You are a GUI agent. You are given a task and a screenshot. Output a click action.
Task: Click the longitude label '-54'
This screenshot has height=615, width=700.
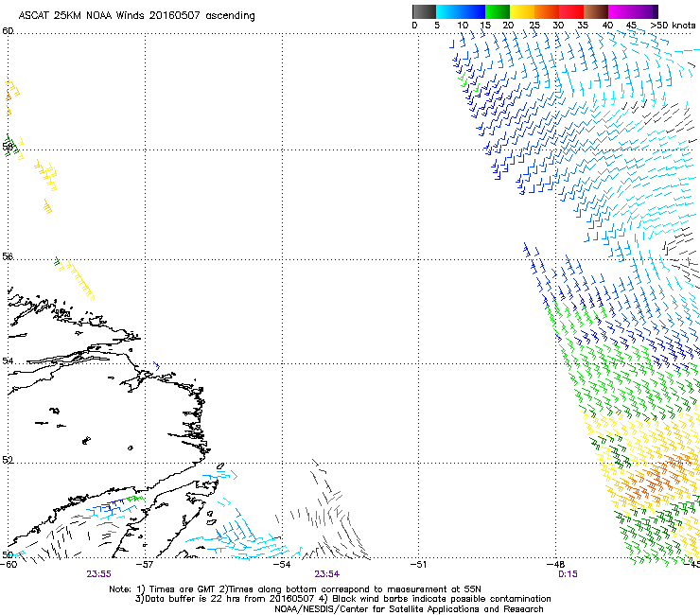(282, 565)
